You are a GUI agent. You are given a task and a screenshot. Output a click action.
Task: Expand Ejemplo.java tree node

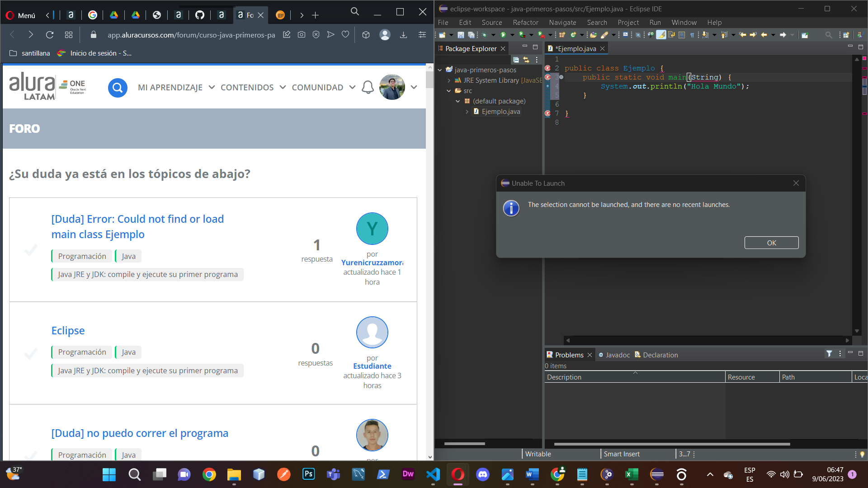point(467,112)
